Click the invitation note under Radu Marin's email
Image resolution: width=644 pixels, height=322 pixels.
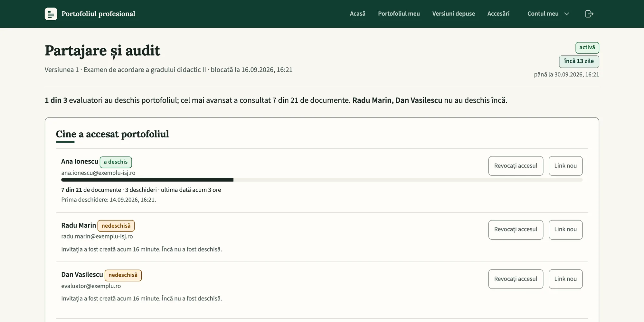coord(141,249)
